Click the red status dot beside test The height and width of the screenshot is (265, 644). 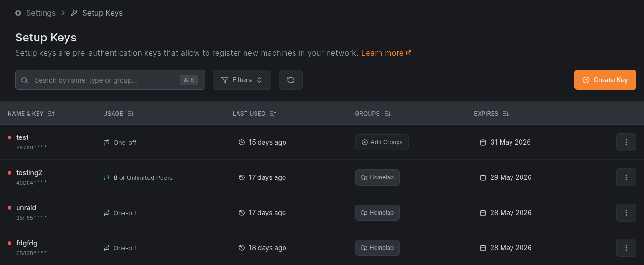pyautogui.click(x=9, y=137)
